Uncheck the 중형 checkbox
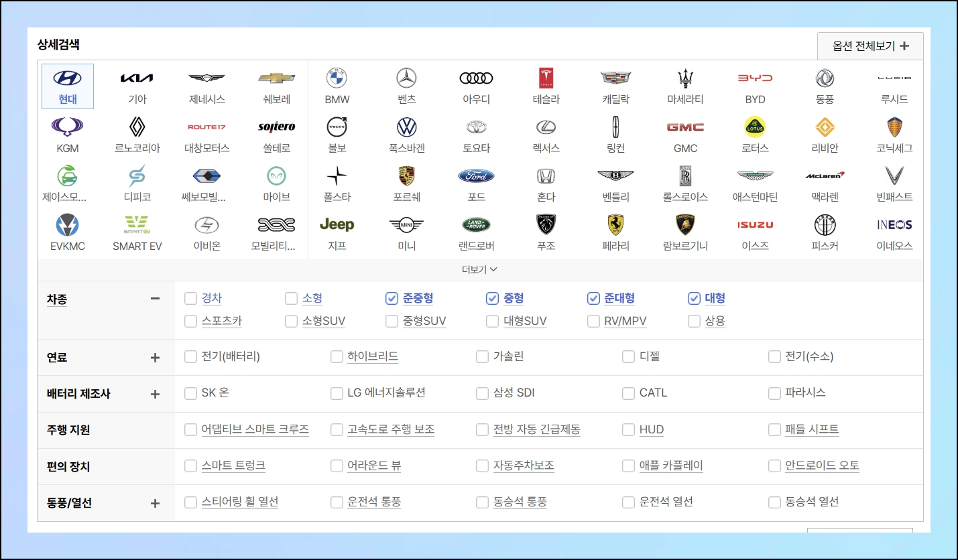 pyautogui.click(x=493, y=298)
